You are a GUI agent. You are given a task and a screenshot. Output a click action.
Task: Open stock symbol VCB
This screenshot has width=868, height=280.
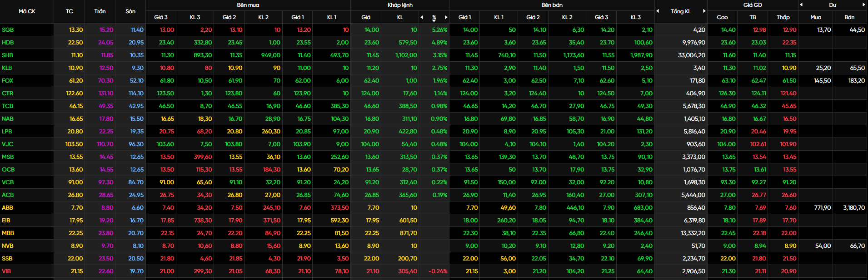tap(8, 182)
